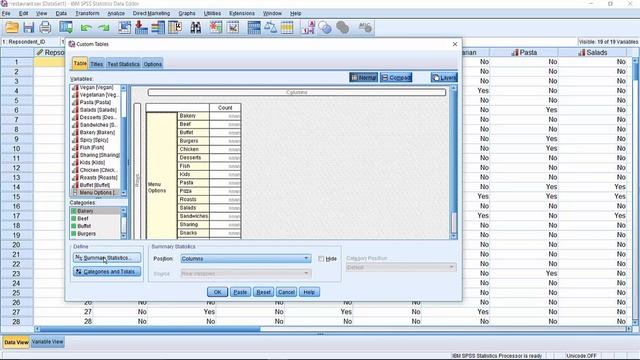
Task: Click the Columns drop zone bar
Action: (x=297, y=93)
